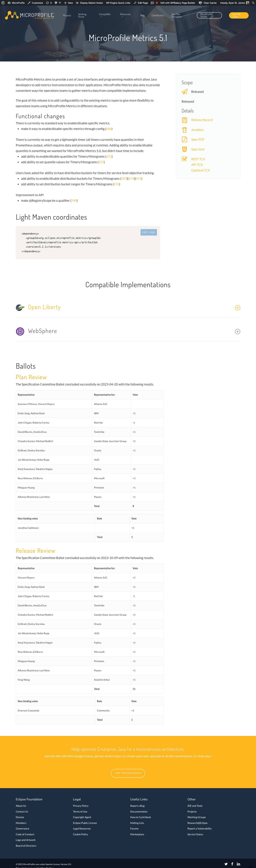Expand the WebSphere accordion with plus icon
This screenshot has height=868, width=256.
pos(237,332)
